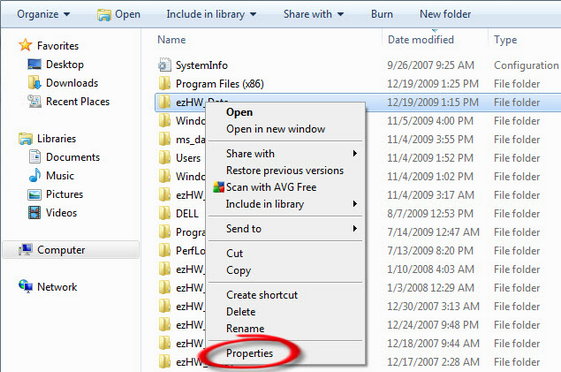The height and width of the screenshot is (372, 561).
Task: Open Recent Places link
Action: click(78, 102)
